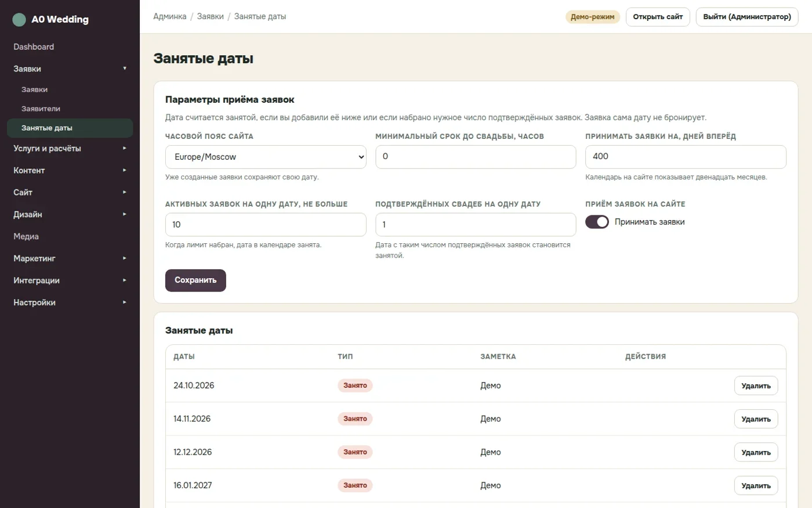Delete the 14.11.2026 busy date

click(x=756, y=419)
